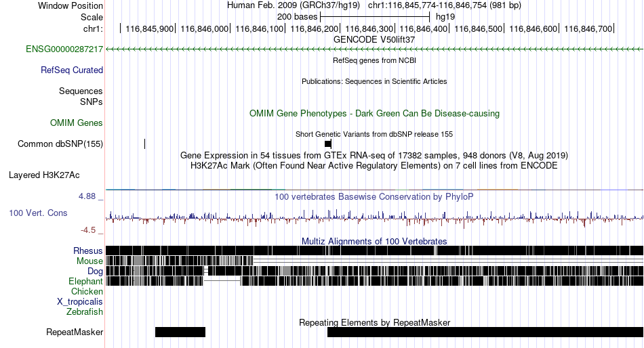Click the GENCODE V50lift37 track title
This screenshot has width=644, height=348.
[x=374, y=40]
